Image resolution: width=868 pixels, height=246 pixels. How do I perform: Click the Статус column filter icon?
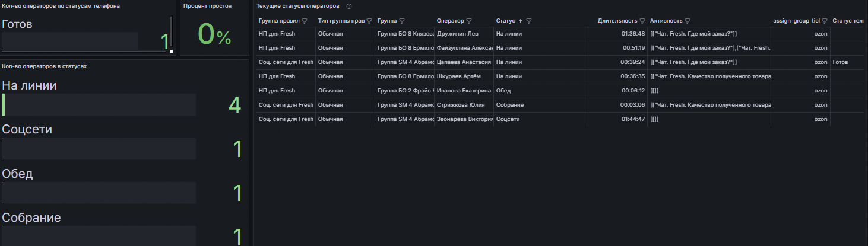(x=529, y=21)
